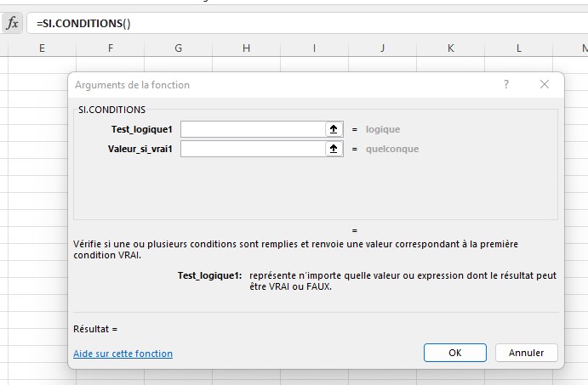588x385 pixels.
Task: Select column F header
Action: pyautogui.click(x=110, y=48)
